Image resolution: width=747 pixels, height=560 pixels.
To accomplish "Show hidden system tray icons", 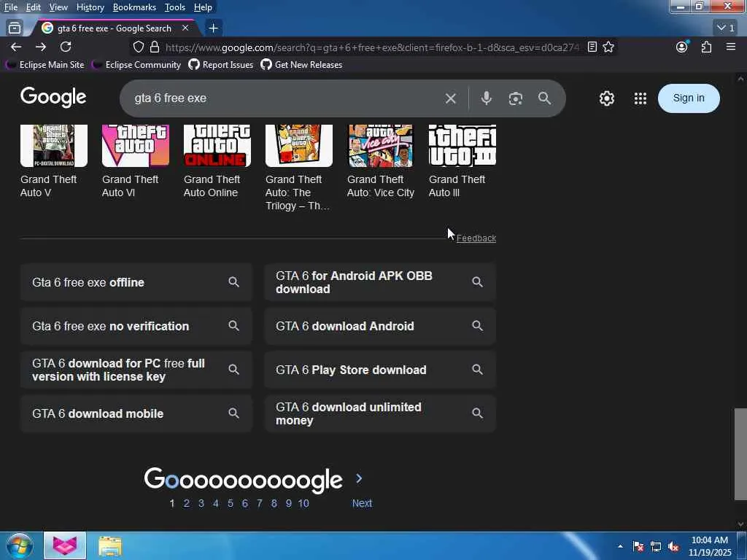I will point(620,546).
